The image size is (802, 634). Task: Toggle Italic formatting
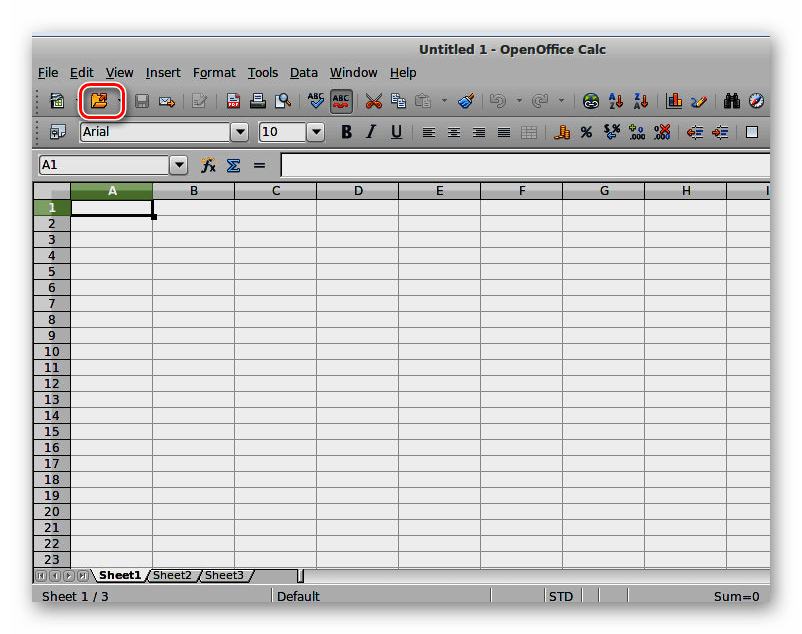tap(371, 132)
